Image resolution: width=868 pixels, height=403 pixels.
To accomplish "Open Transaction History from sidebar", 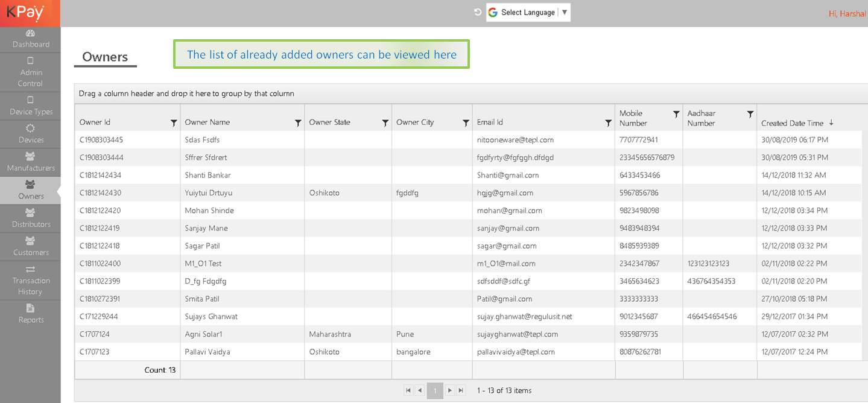I will 30,281.
